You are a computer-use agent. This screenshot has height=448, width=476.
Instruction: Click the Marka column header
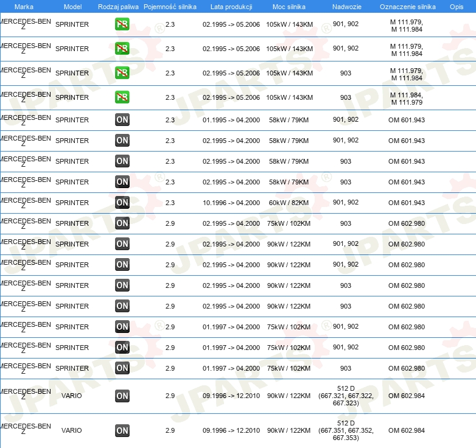coord(24,7)
